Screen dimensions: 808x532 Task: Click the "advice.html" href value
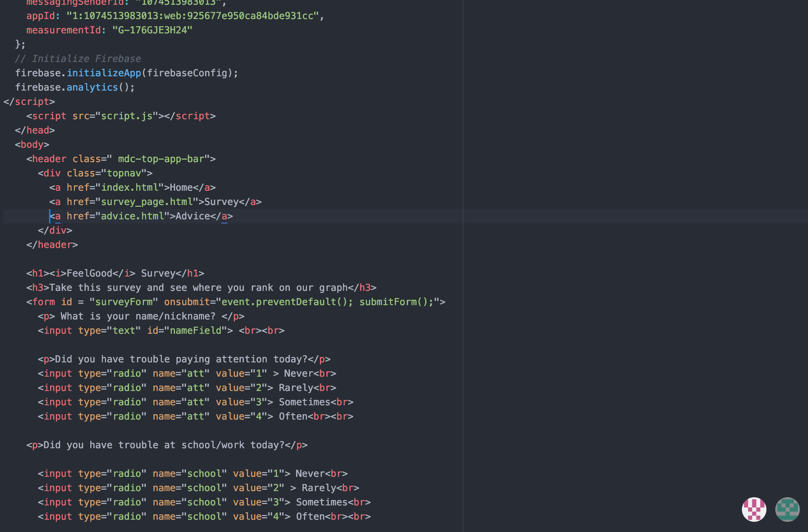(x=133, y=216)
